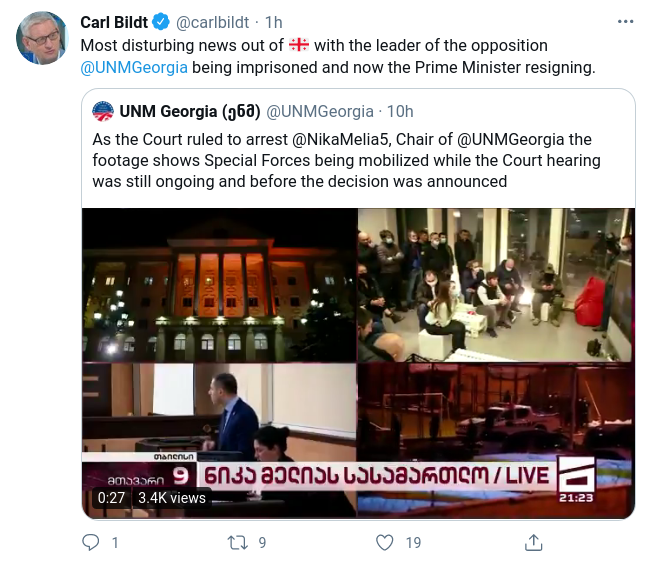Viewport: 652px width, 563px height.
Task: Click the 3.4K views label
Action: (171, 497)
